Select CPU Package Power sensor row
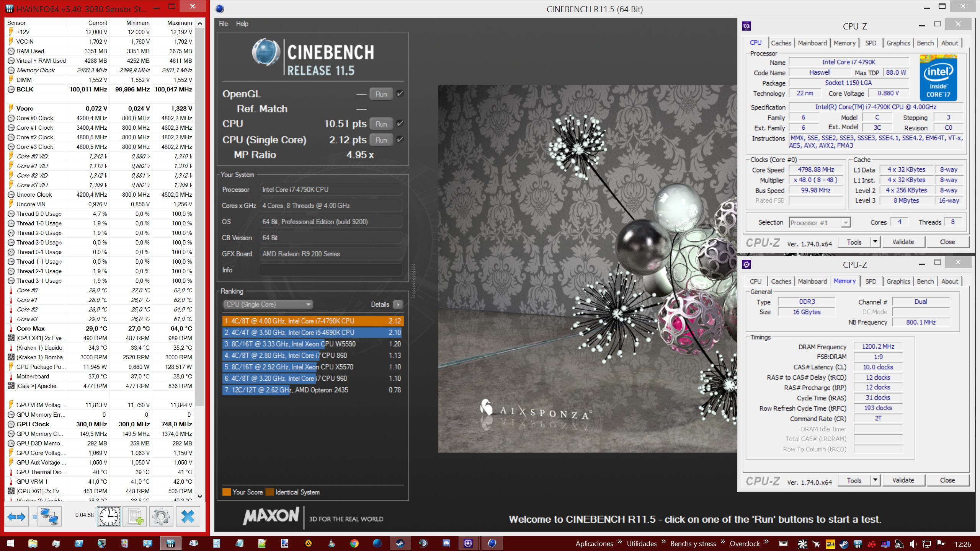This screenshot has height=551, width=980. click(x=100, y=367)
